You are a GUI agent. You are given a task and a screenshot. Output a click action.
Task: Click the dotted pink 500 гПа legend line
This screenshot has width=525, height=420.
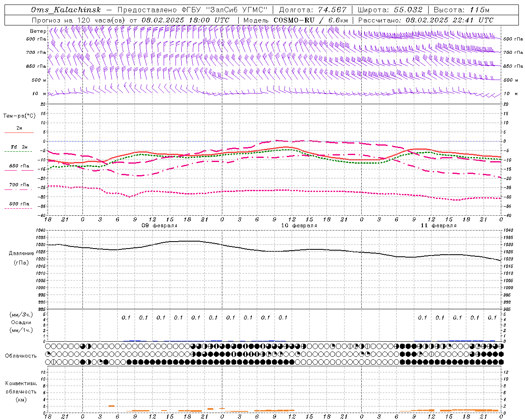[18, 209]
